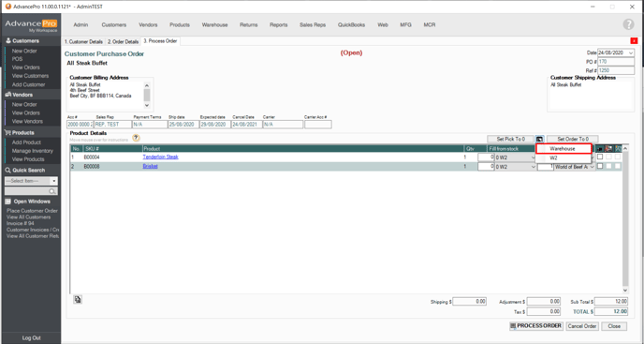Click the document icon below the product grid
The image size is (644, 344).
click(x=78, y=300)
